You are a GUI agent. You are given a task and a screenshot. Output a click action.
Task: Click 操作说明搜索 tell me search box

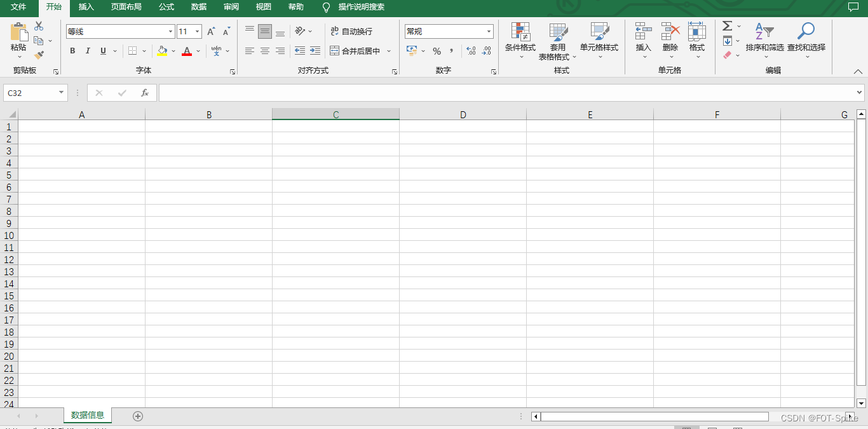(361, 7)
